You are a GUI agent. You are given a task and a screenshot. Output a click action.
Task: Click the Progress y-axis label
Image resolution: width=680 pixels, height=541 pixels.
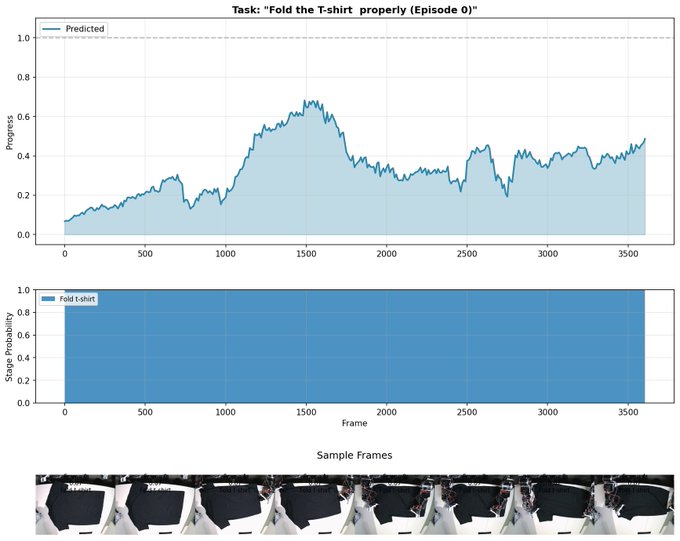point(10,131)
